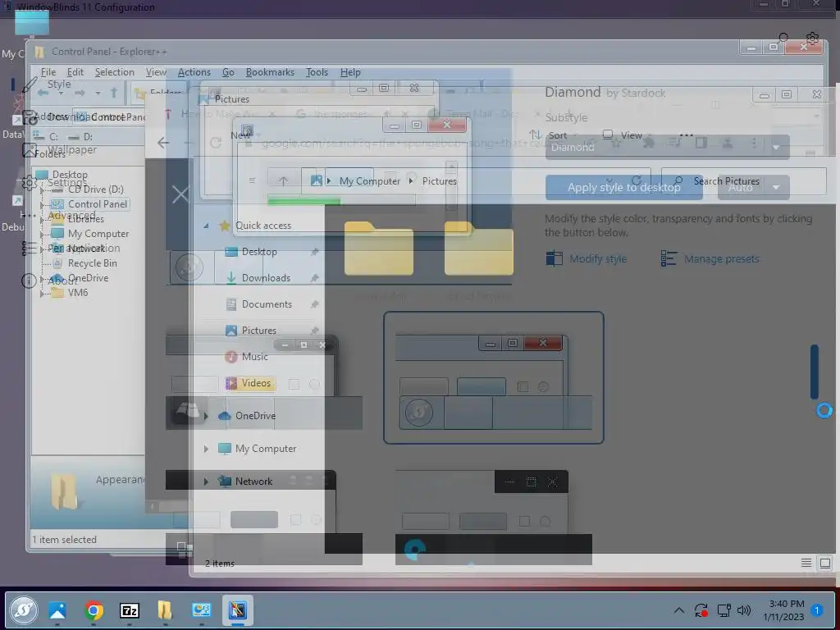Click the Manage presets icon
840x630 pixels.
click(x=669, y=258)
